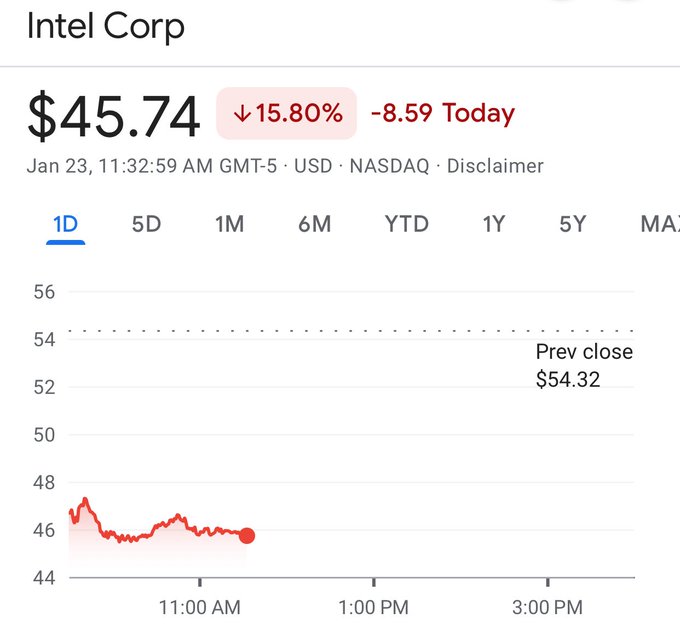Image resolution: width=680 pixels, height=630 pixels.
Task: Click the -8.59 Today change text
Action: (x=442, y=113)
